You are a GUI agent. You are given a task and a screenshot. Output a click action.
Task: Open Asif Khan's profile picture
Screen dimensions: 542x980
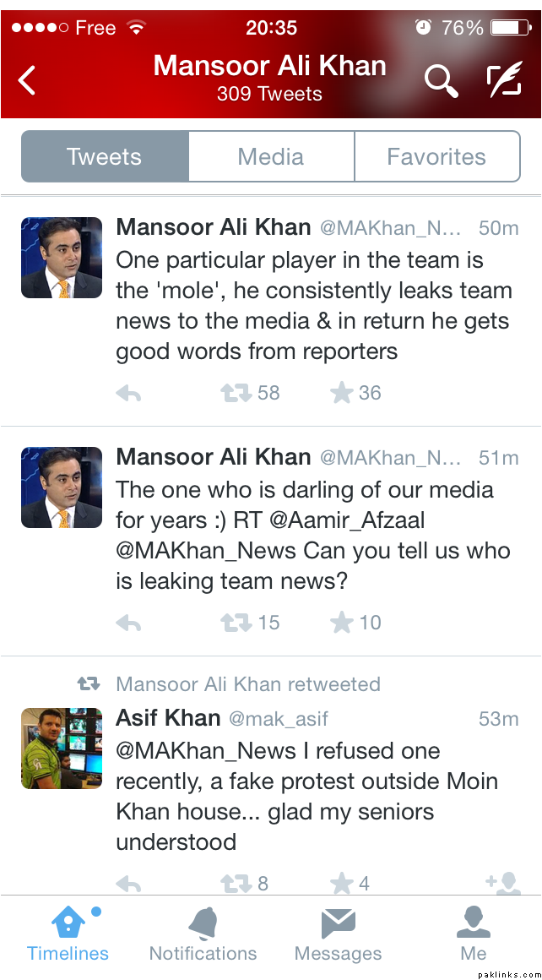click(62, 748)
